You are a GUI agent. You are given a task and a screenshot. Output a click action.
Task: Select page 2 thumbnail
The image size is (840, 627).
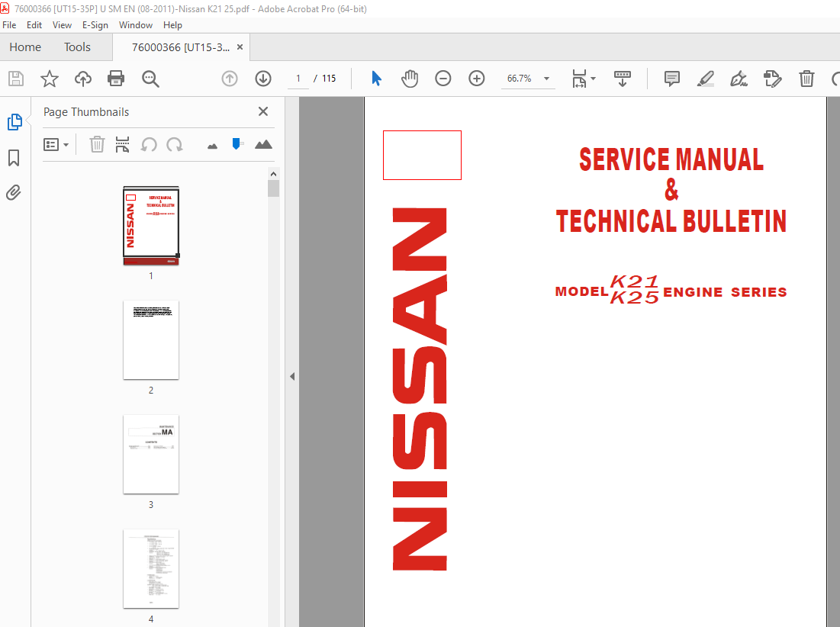(151, 340)
